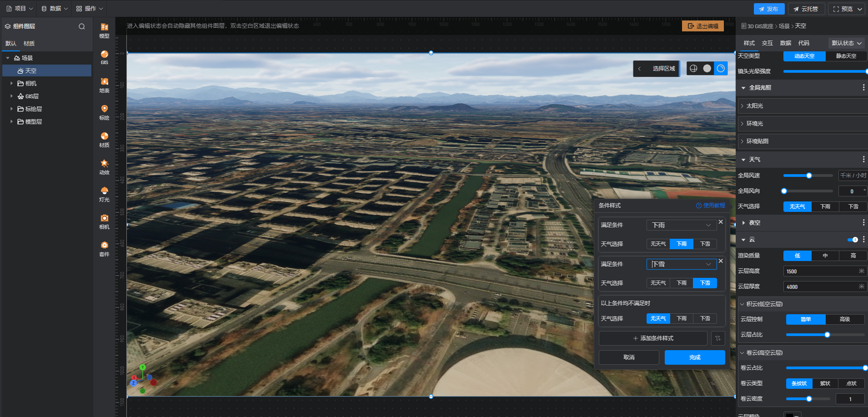Go back with arrow beside 选择区域
This screenshot has height=417, width=868.
[639, 69]
